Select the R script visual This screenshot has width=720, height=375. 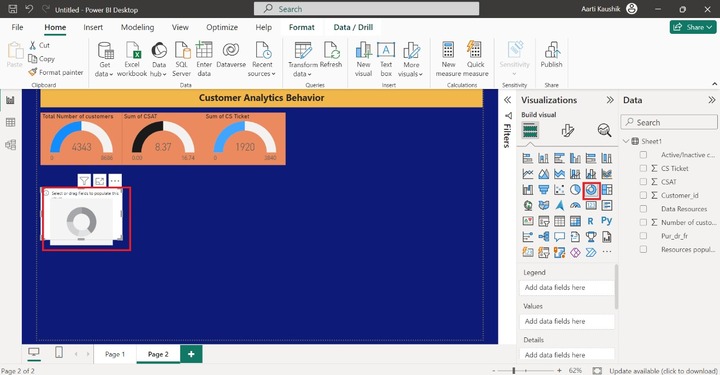pos(591,221)
